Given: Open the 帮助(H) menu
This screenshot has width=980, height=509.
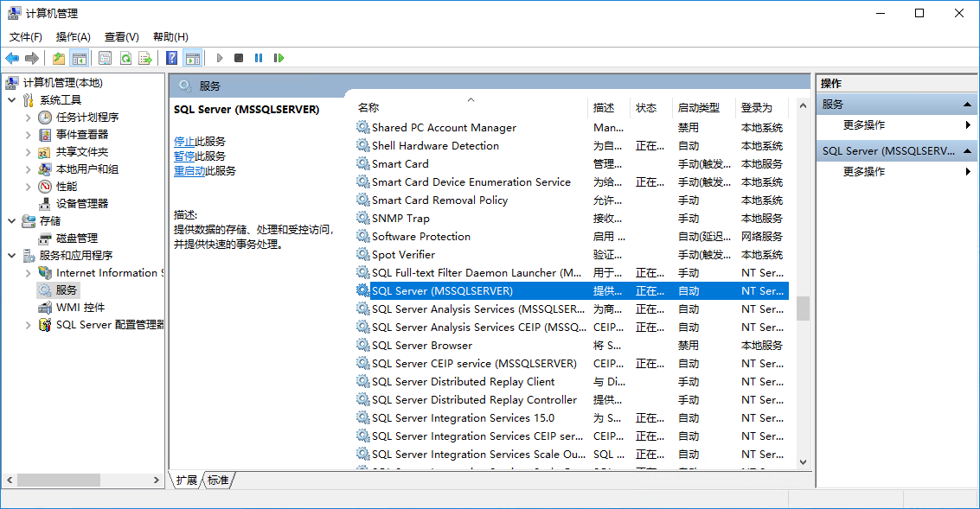Looking at the screenshot, I should (170, 37).
